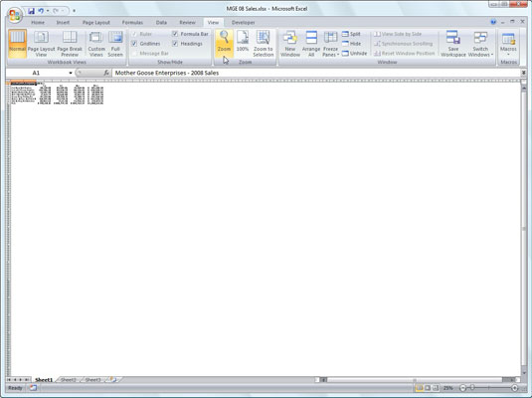Switch to Sheet2 tab
This screenshot has height=398, width=532.
(x=69, y=380)
